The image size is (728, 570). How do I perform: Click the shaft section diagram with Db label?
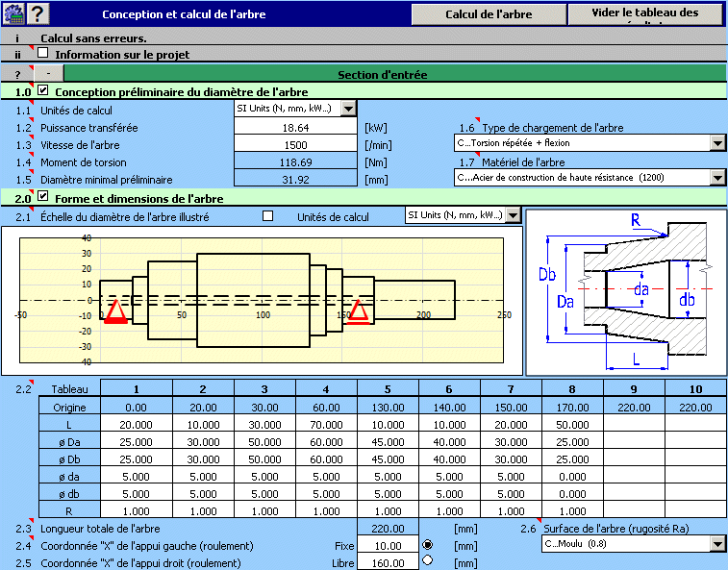click(626, 292)
